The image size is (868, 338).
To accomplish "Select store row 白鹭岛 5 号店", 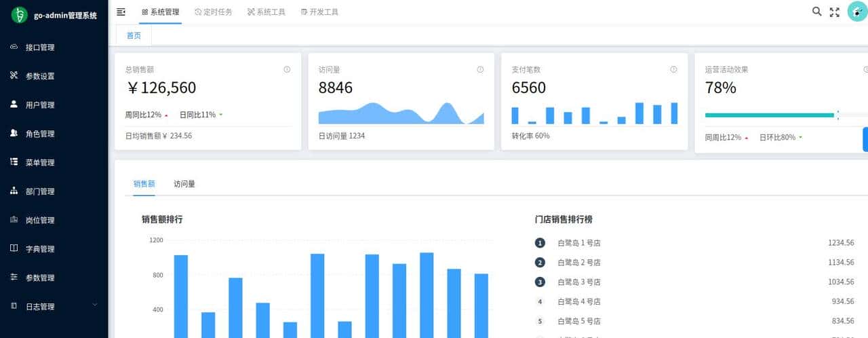I will point(694,321).
